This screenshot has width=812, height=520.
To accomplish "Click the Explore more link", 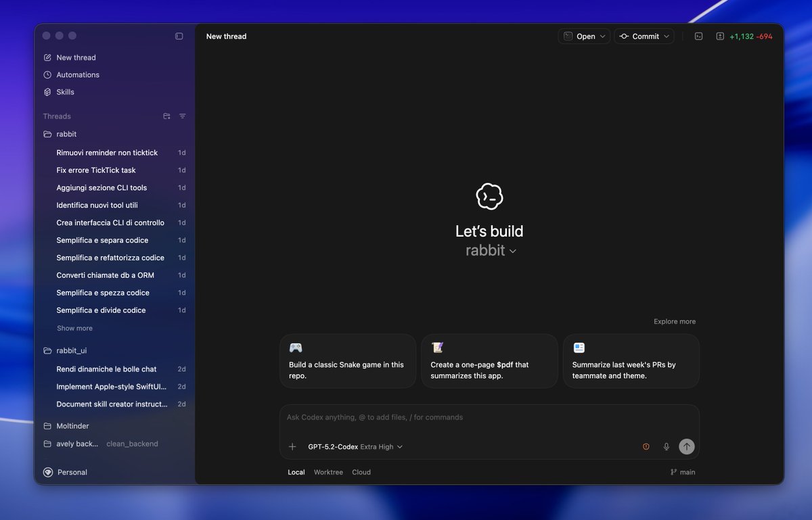I will pyautogui.click(x=674, y=321).
